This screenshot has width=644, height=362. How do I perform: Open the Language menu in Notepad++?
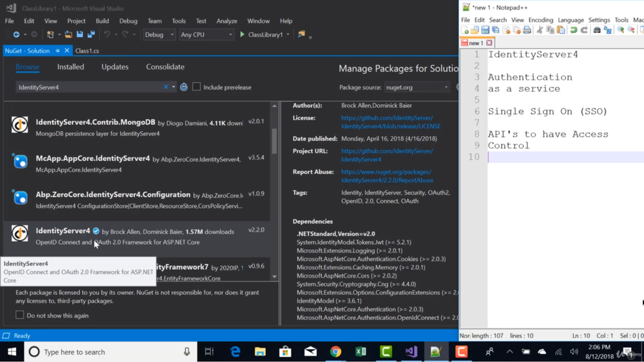(571, 20)
